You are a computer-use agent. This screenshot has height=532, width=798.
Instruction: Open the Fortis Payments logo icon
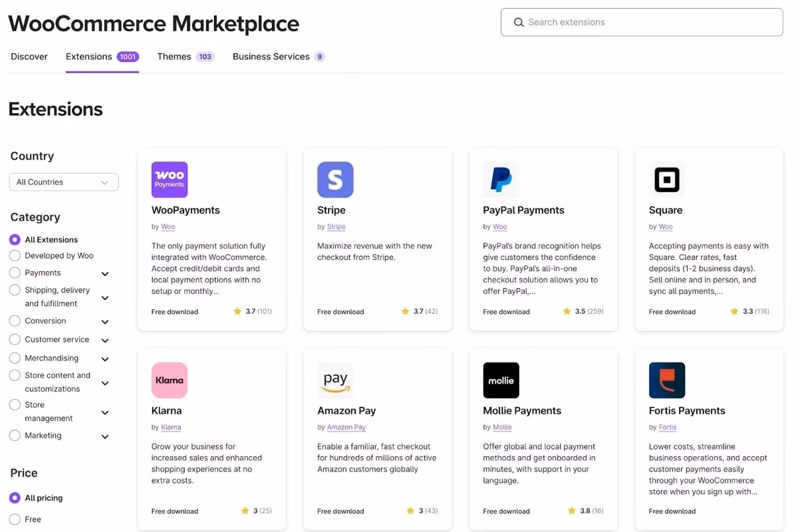(x=666, y=380)
